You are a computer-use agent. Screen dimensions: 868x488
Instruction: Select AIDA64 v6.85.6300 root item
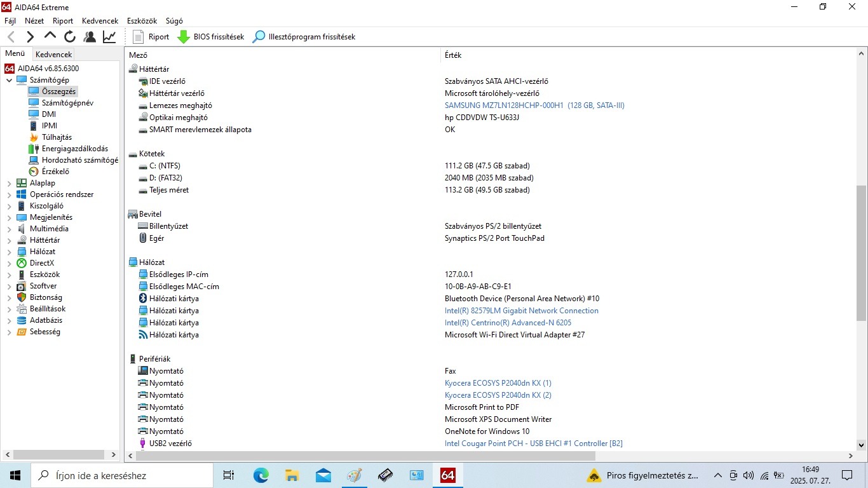pyautogui.click(x=42, y=69)
